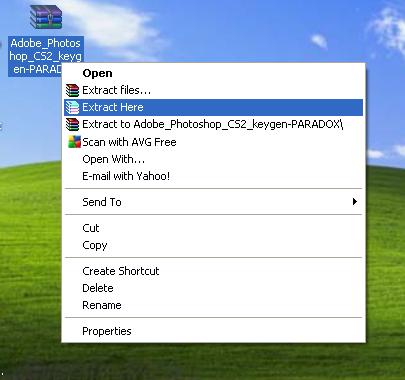Image resolution: width=405 pixels, height=380 pixels.
Task: Click the AVG icon in context menu
Action: [x=74, y=142]
